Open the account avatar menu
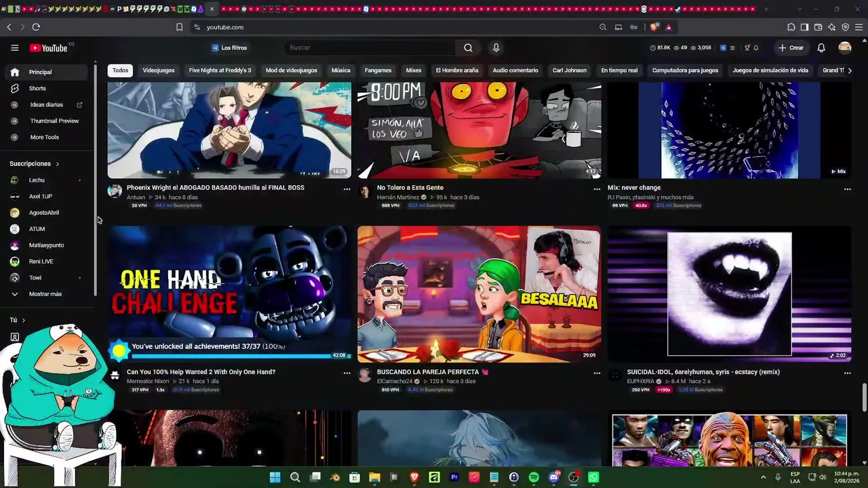This screenshot has height=488, width=868. click(x=845, y=47)
